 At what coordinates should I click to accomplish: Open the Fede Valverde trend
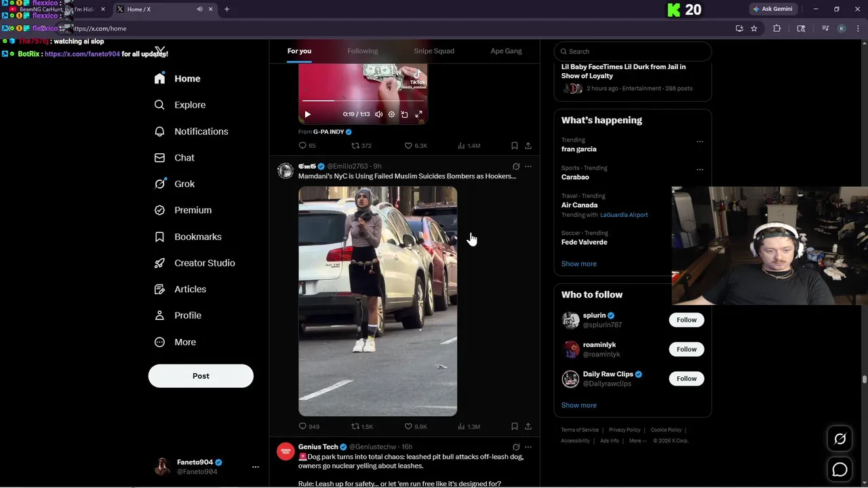pyautogui.click(x=584, y=242)
